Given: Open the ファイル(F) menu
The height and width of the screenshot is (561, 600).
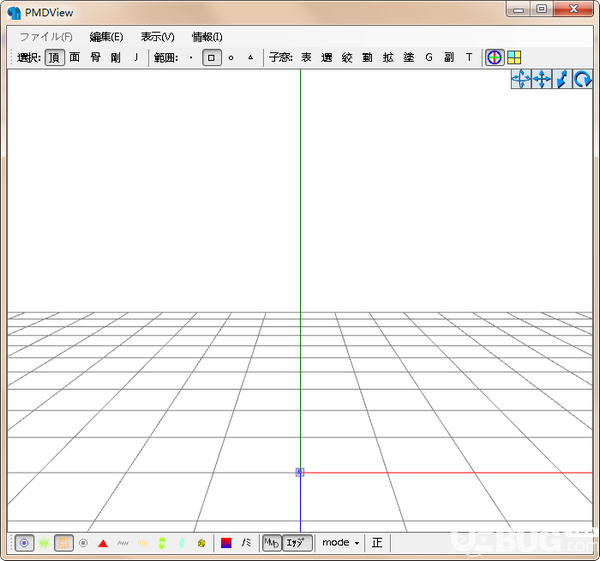Looking at the screenshot, I should tap(46, 37).
